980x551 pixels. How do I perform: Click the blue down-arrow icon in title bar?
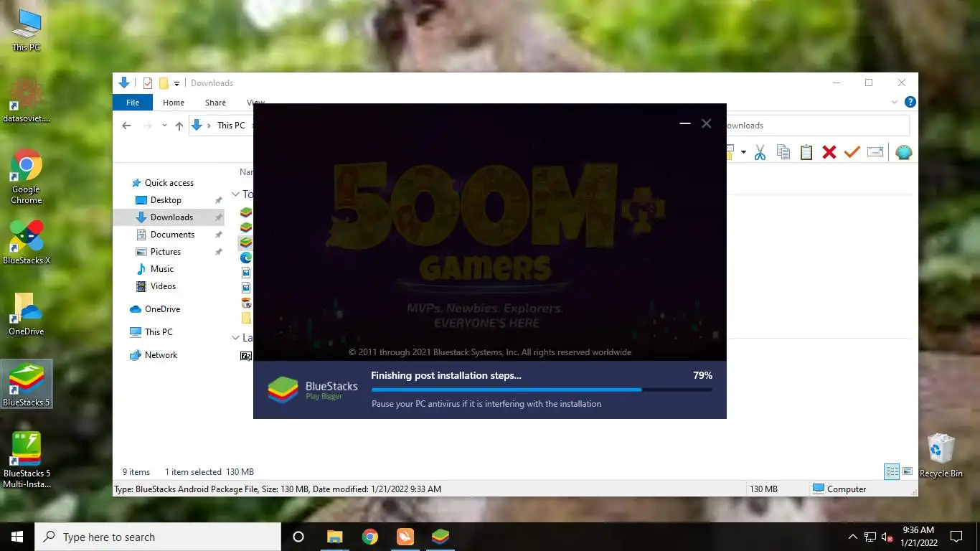click(x=124, y=83)
